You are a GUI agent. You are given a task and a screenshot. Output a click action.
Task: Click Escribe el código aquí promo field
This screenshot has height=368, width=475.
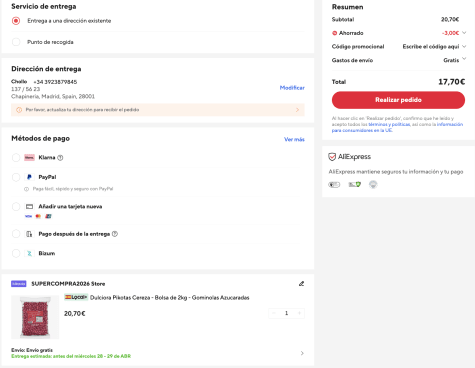point(431,46)
